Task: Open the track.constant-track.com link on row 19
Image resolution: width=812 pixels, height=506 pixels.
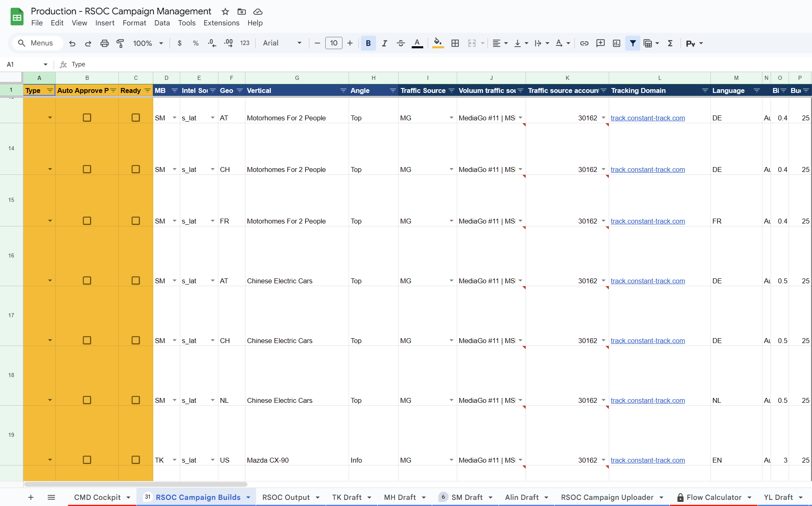Action: click(x=647, y=460)
